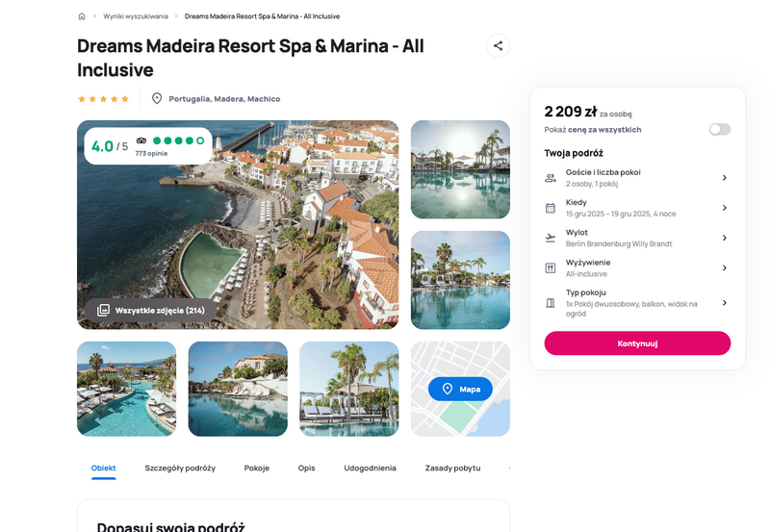Screen dimensions: 770x532
Task: Click the share icon button
Action: 498,45
